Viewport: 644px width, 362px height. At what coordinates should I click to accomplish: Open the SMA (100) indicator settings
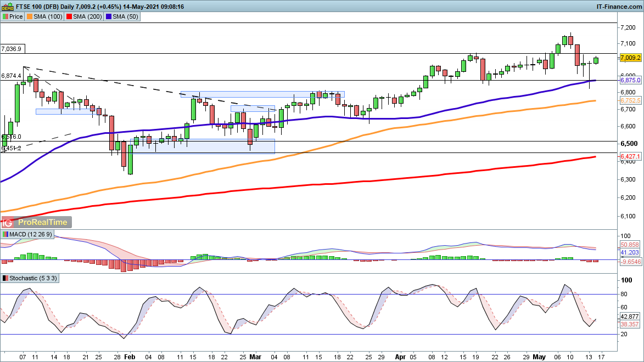(45, 16)
